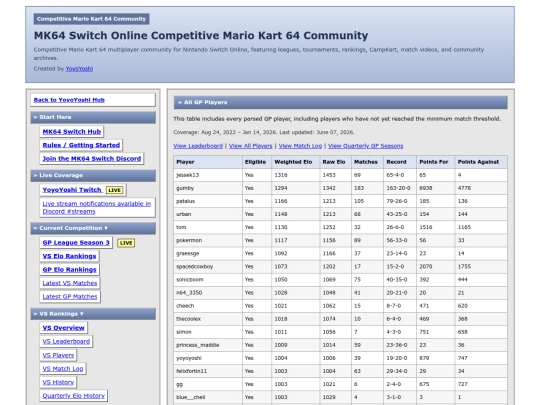Click tom's Raw Elo 1252
The width and height of the screenshot is (540, 405).
pyautogui.click(x=329, y=227)
